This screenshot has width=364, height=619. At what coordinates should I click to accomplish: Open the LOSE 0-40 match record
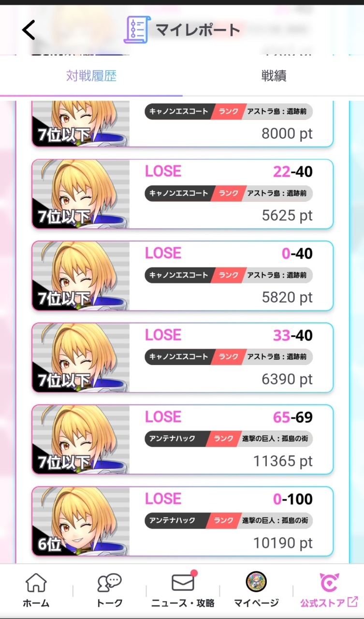click(x=182, y=276)
